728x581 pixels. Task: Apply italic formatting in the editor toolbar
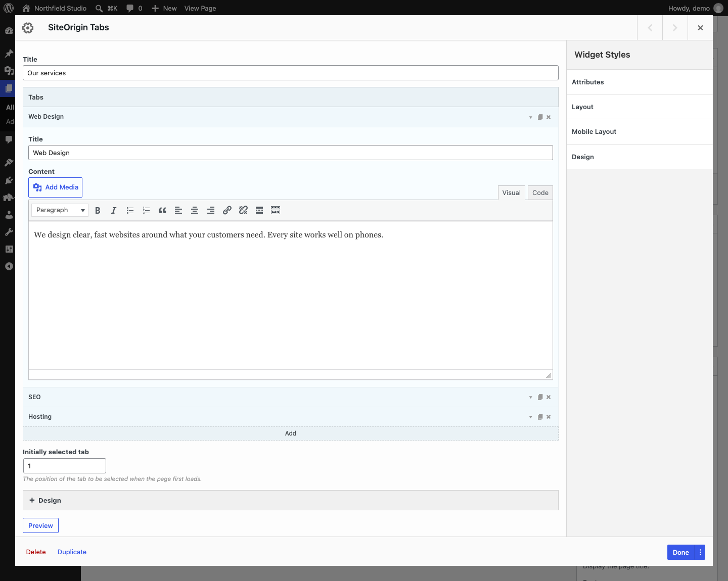(x=114, y=210)
